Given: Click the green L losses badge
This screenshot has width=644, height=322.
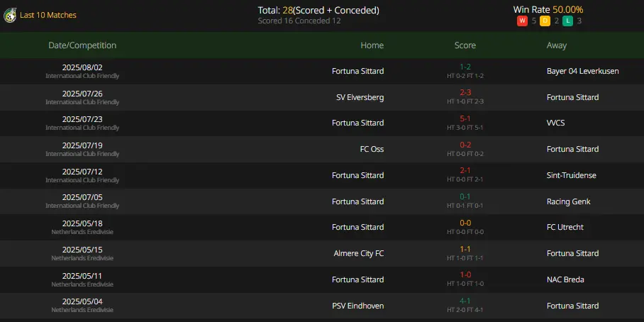Looking at the screenshot, I should [x=567, y=21].
